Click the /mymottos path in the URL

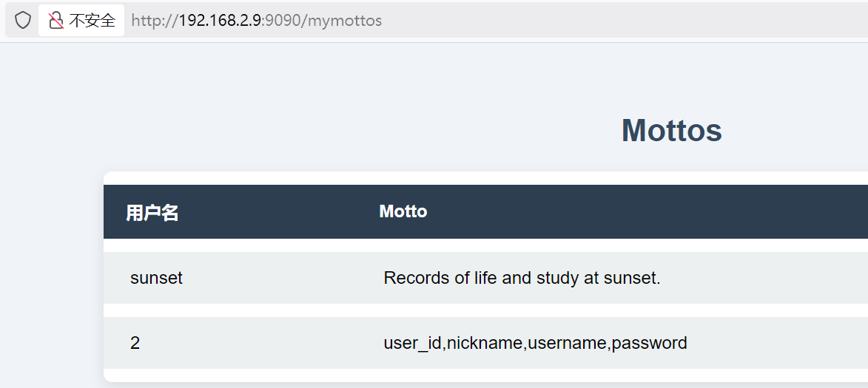[343, 20]
